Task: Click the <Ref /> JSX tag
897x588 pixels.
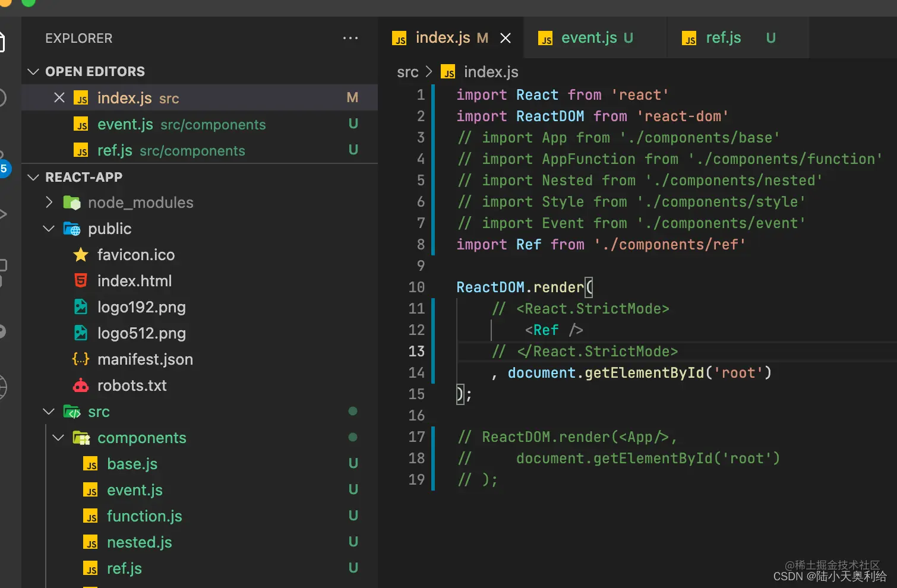Action: (x=554, y=330)
